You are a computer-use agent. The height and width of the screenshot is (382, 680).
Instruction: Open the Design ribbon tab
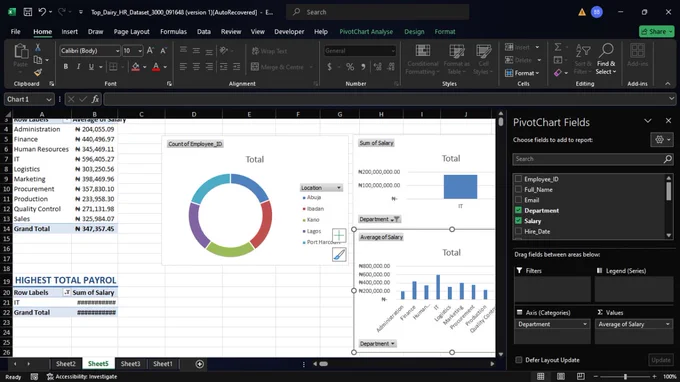pos(414,32)
